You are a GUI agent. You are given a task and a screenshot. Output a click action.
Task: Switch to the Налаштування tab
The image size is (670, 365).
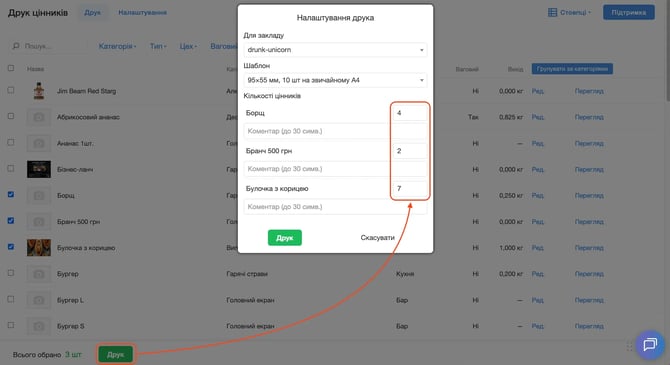(x=142, y=12)
